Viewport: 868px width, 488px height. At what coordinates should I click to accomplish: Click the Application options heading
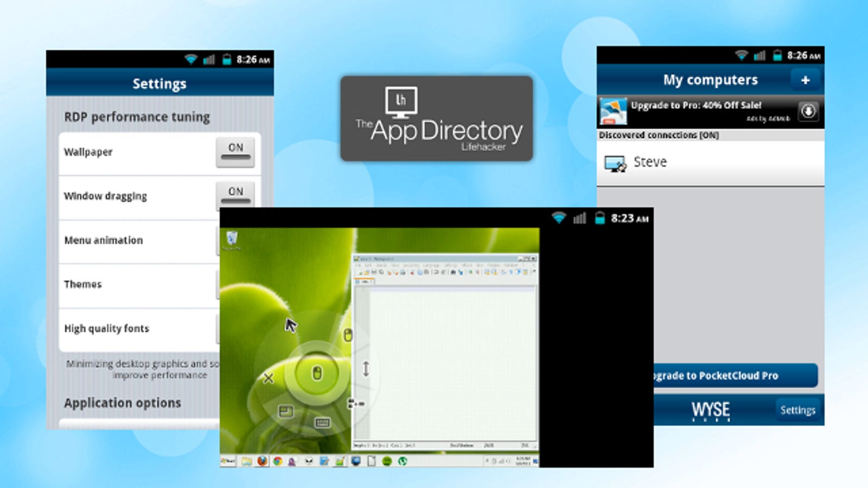123,403
